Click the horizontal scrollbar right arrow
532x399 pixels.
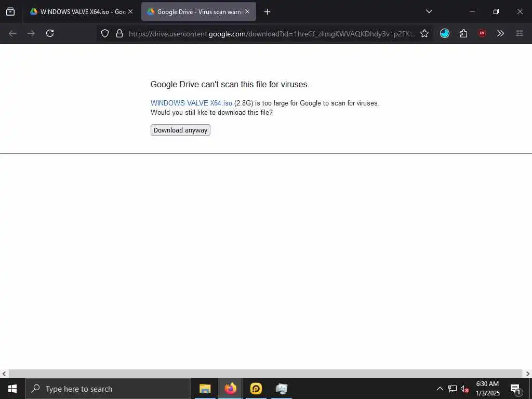click(x=528, y=374)
